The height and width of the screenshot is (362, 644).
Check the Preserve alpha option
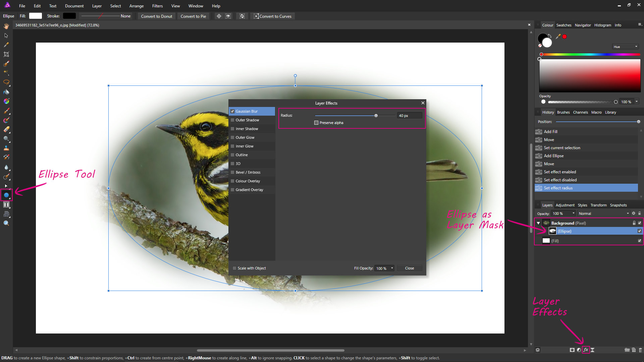coord(316,123)
